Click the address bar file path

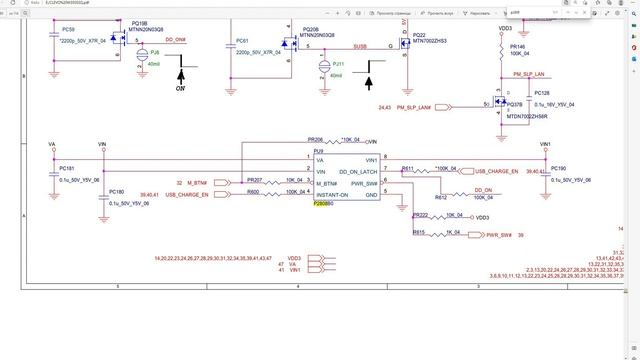(67, 2)
